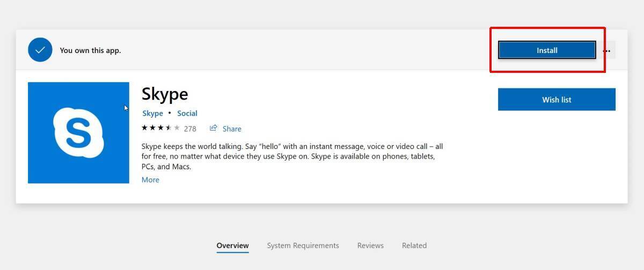Click the large Skype app title
The width and height of the screenshot is (644, 270).
coord(165,94)
